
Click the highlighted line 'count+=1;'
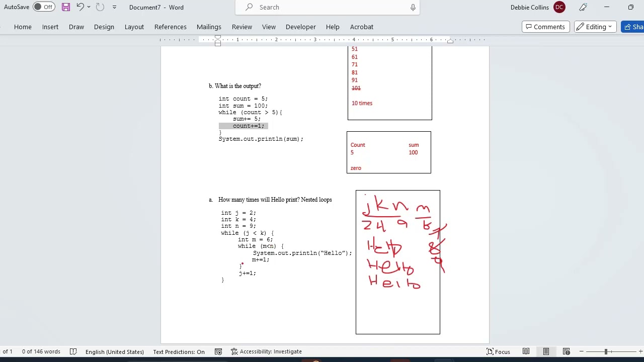coord(244,126)
